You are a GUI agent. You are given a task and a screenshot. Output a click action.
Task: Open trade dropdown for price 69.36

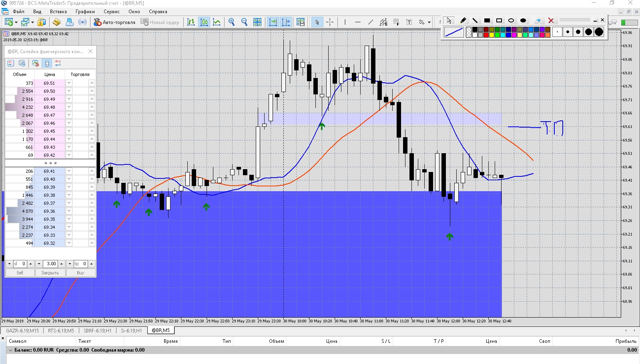(x=69, y=211)
